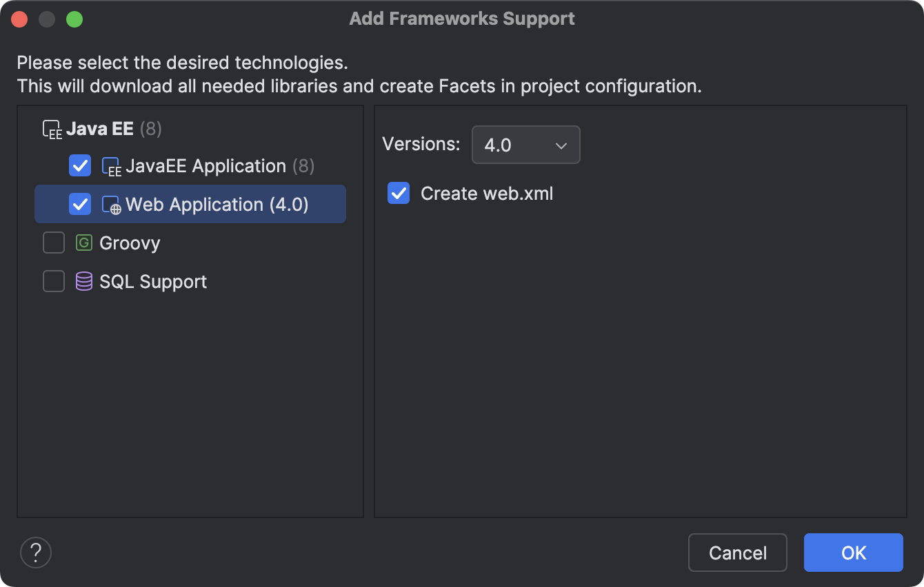Select the Groovy tree entry
The height and width of the screenshot is (587, 924).
point(130,243)
